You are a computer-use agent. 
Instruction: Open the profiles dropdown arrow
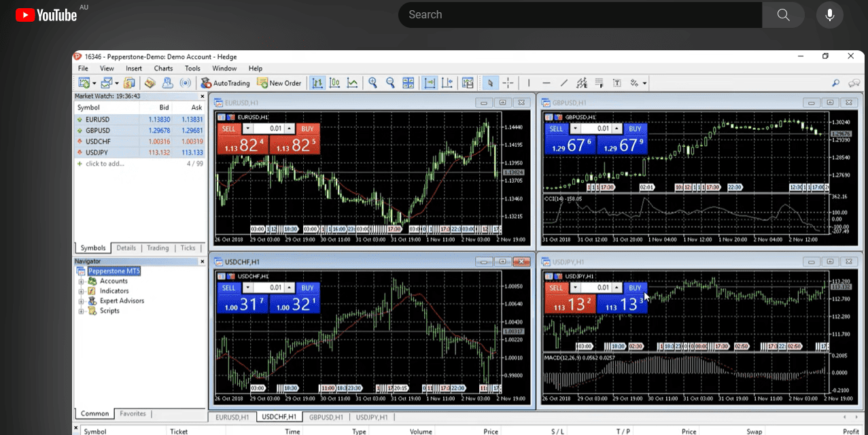click(x=117, y=84)
